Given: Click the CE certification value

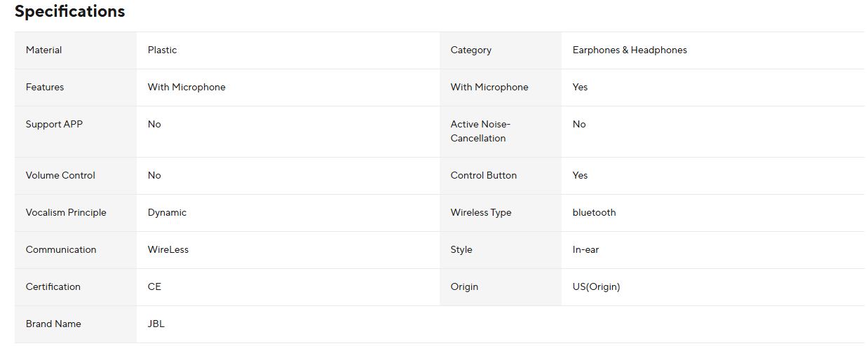Looking at the screenshot, I should [154, 287].
